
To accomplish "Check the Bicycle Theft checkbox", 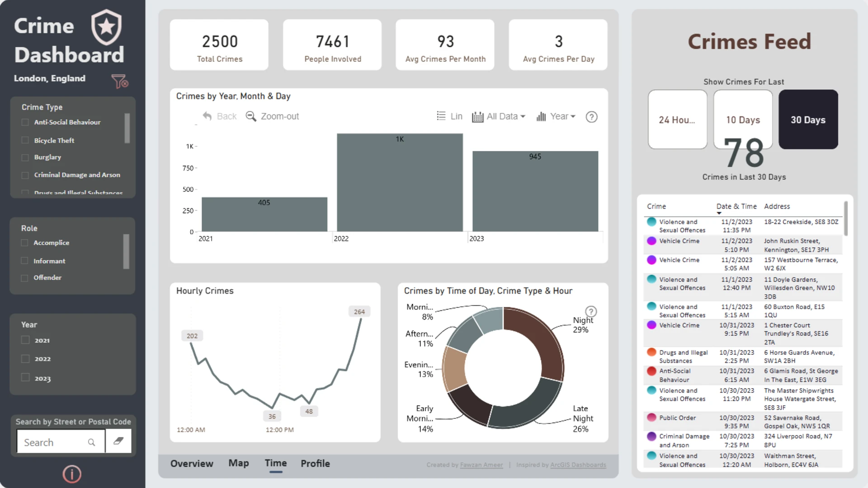I will coord(25,140).
